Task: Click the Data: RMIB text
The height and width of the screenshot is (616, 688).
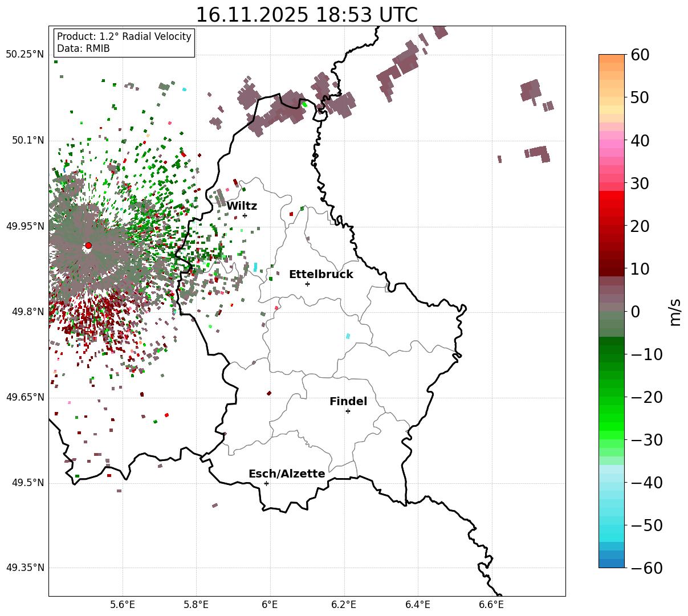Action: point(83,49)
